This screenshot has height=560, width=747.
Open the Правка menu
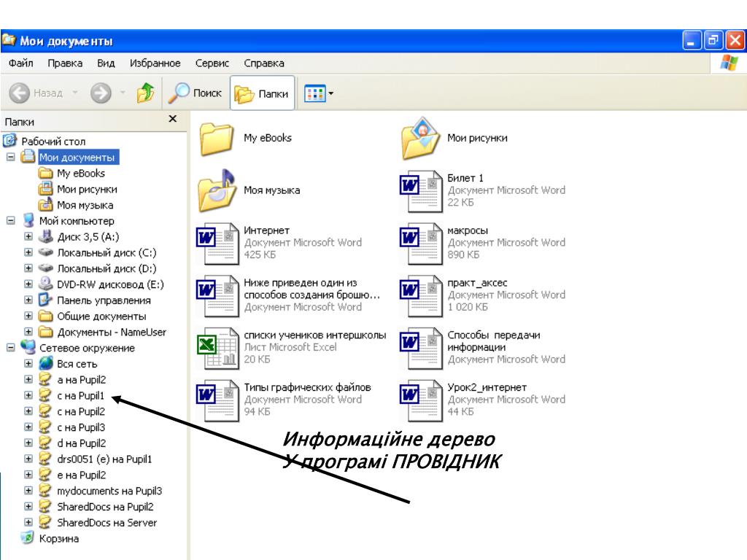click(65, 63)
